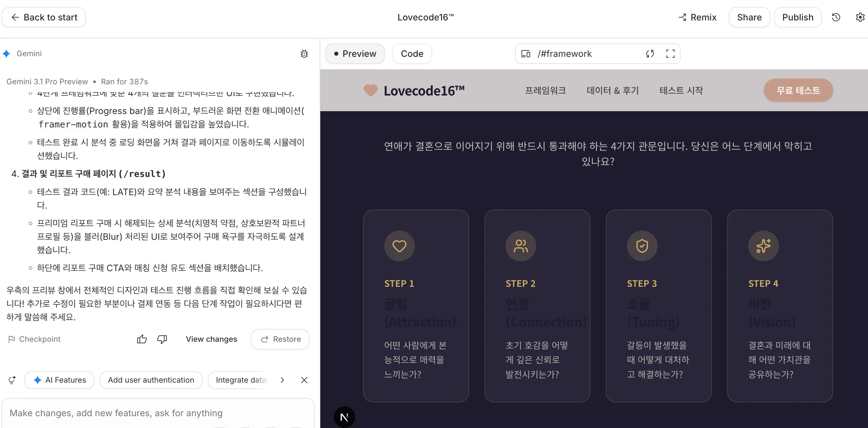The image size is (868, 428).
Task: Refresh the live preview
Action: [x=650, y=54]
